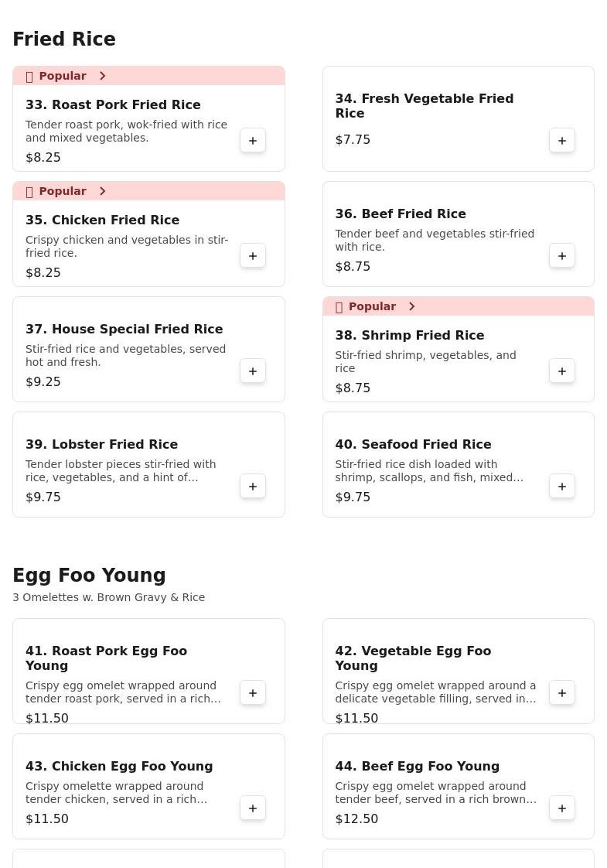The height and width of the screenshot is (868, 607).
Task: Click the 37. House Special Fried Rice title
Action: [124, 329]
